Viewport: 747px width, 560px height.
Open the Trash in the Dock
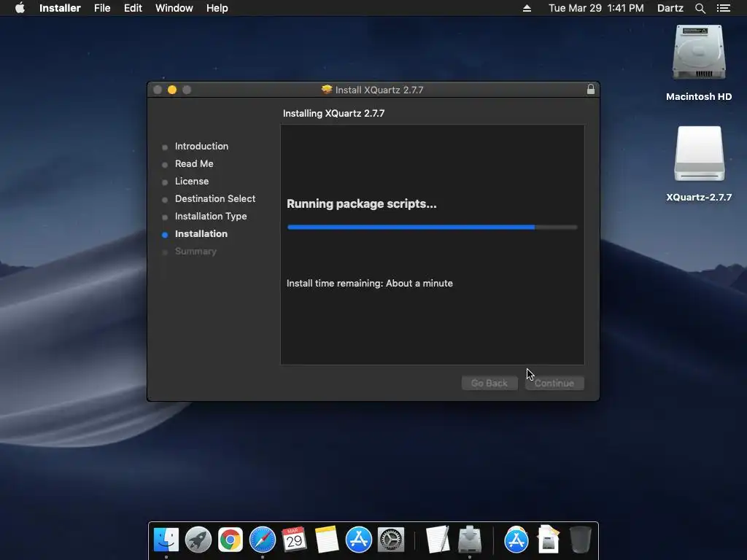580,540
